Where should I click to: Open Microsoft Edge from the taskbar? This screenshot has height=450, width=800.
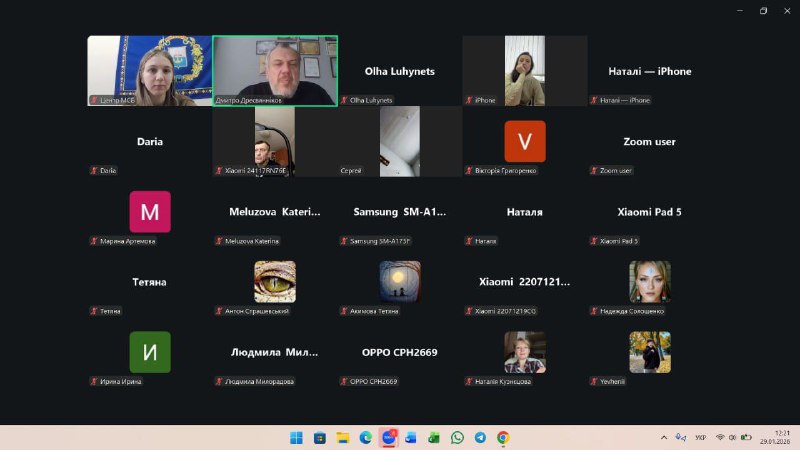[365, 438]
